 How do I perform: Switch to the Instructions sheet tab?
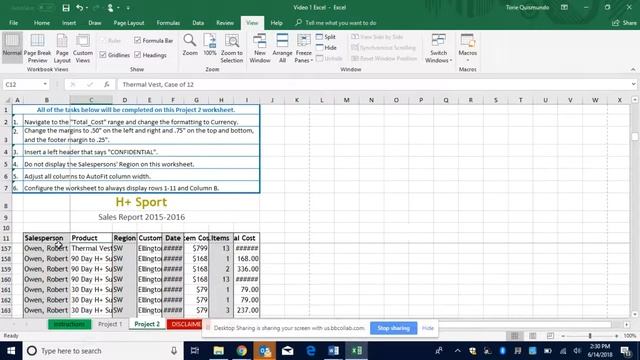(69, 324)
